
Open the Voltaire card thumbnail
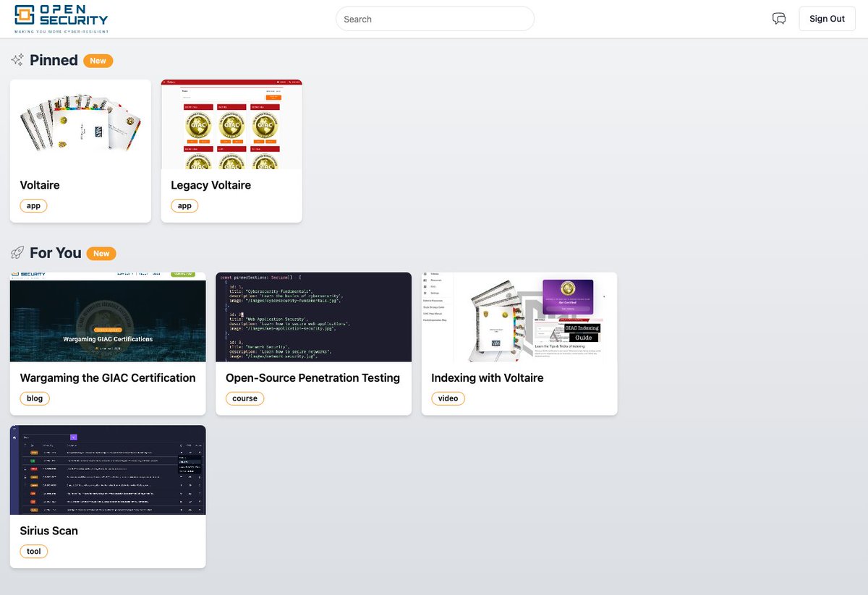pos(80,124)
